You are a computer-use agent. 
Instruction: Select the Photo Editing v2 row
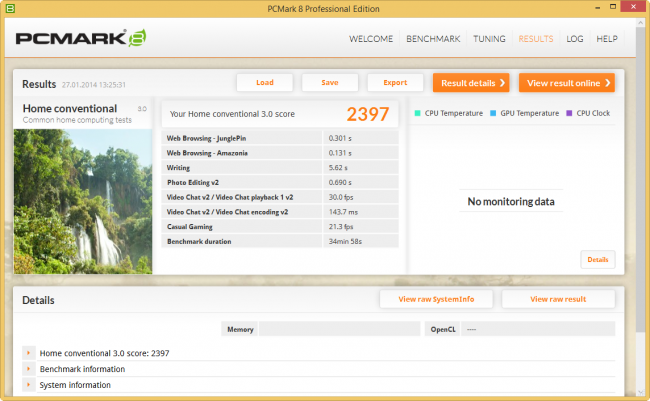click(280, 182)
